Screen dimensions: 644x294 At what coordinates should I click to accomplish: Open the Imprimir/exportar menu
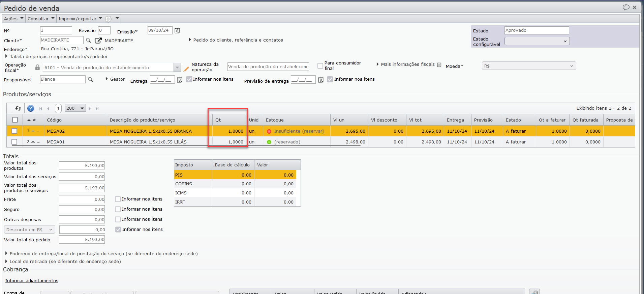point(80,19)
